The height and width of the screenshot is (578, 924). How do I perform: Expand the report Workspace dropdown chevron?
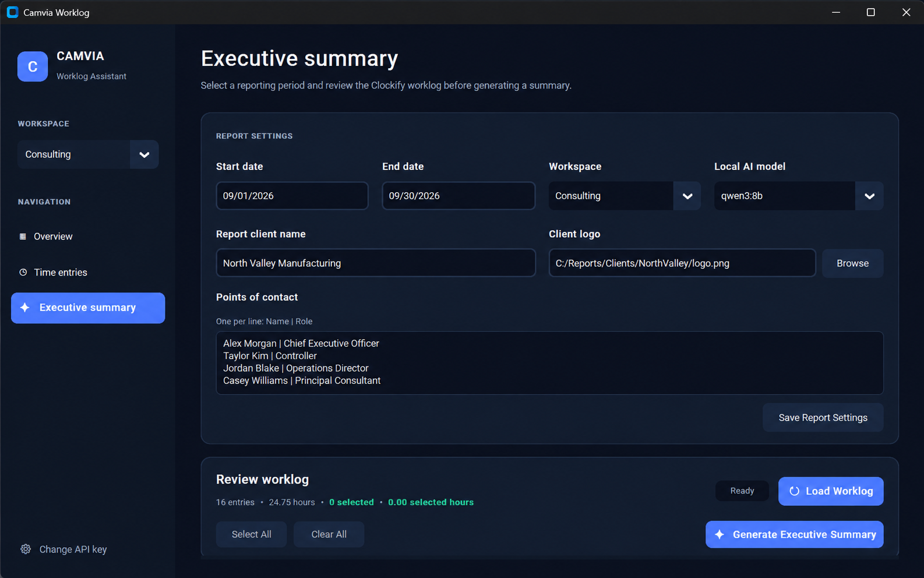(x=687, y=196)
